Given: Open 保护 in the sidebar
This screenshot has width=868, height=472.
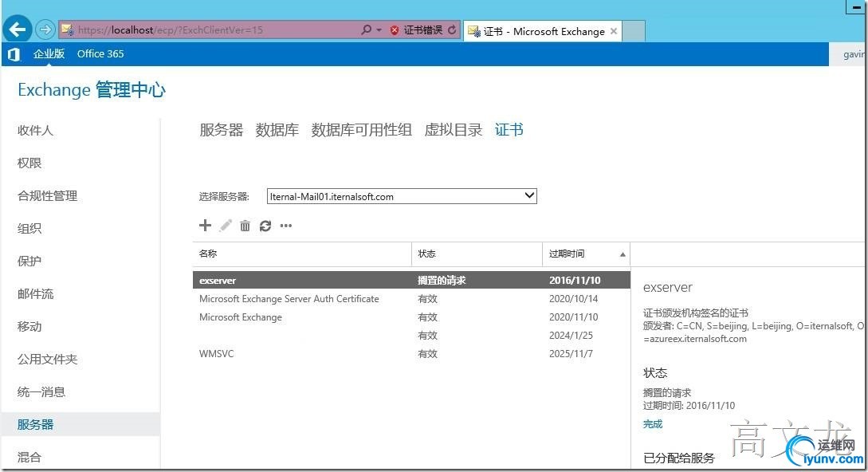Looking at the screenshot, I should [x=29, y=261].
